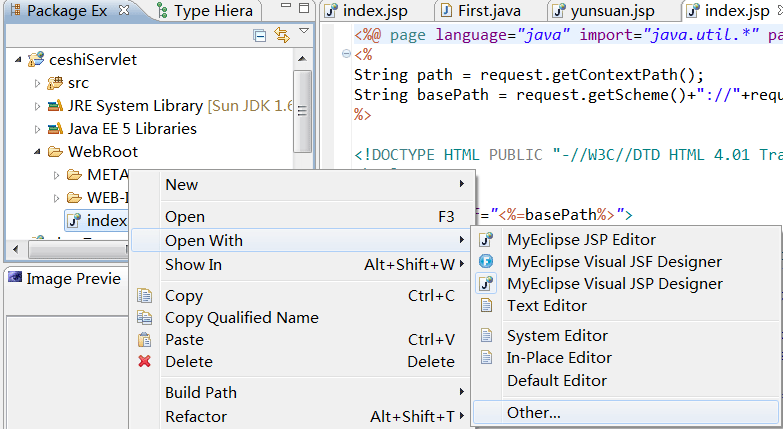783x429 pixels.
Task: Expand the src folder node
Action: point(37,83)
